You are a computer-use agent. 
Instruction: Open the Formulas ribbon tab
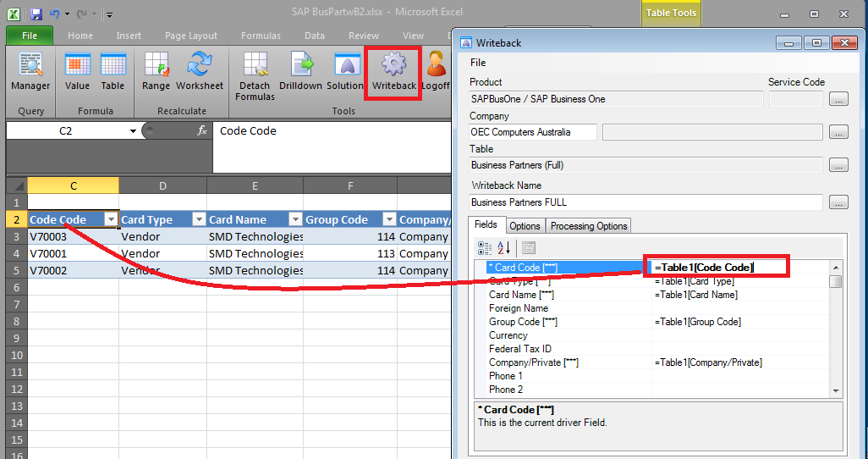point(261,36)
